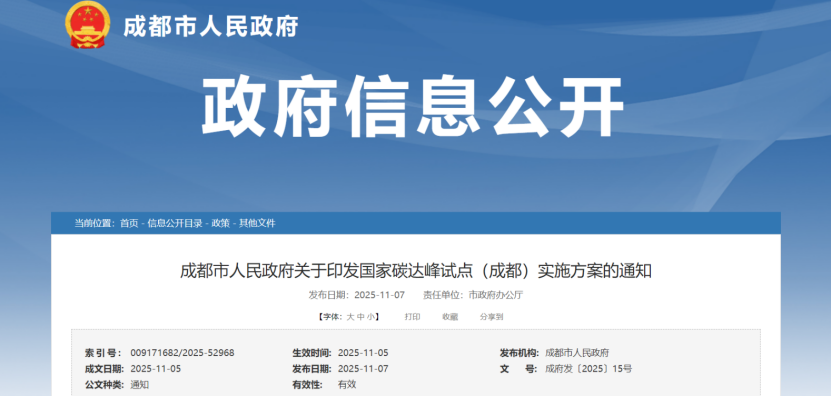Click 有效性 value 有效
The height and width of the screenshot is (396, 831).
point(347,385)
